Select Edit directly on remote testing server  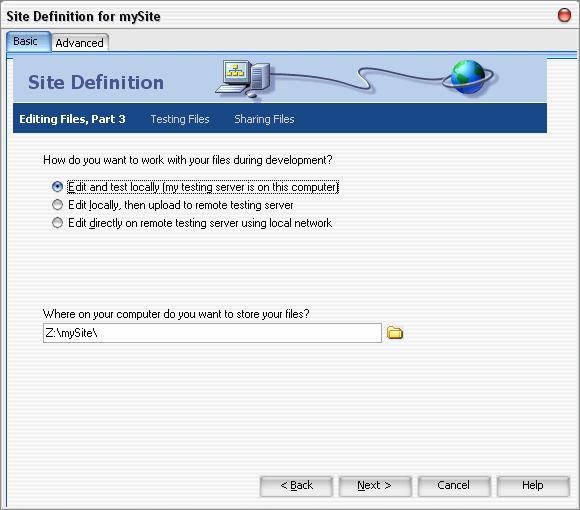(x=57, y=223)
